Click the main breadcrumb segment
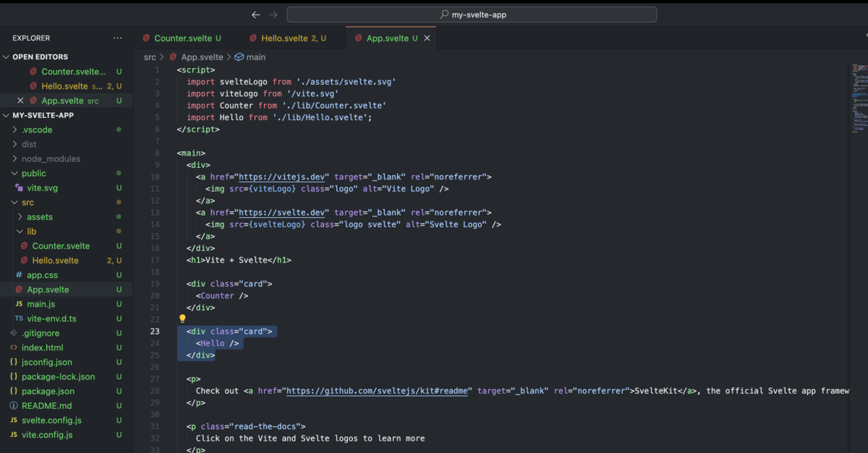 tap(256, 57)
